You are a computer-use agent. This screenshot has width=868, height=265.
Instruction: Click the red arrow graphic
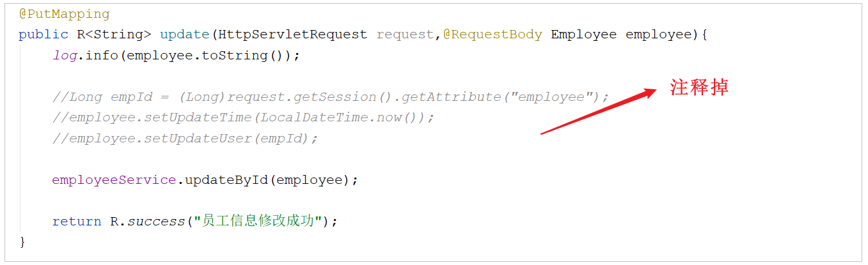[x=599, y=112]
